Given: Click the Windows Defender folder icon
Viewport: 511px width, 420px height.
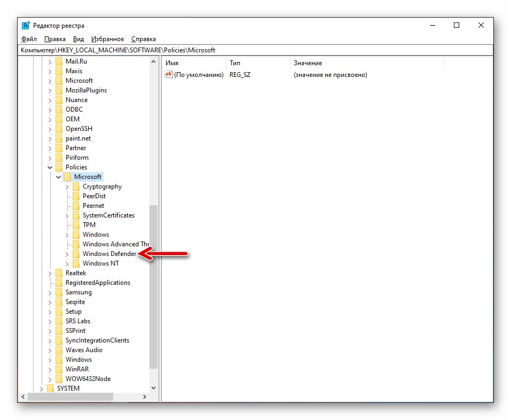Looking at the screenshot, I should pyautogui.click(x=76, y=254).
